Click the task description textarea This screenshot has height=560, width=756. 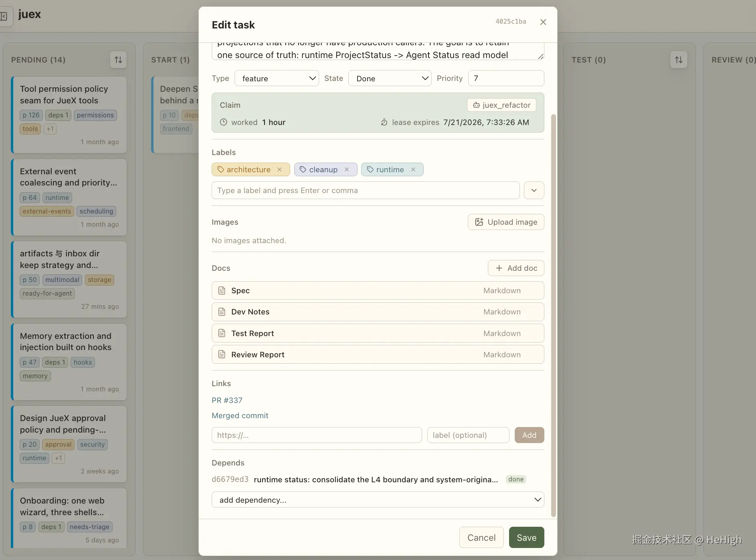click(x=378, y=51)
